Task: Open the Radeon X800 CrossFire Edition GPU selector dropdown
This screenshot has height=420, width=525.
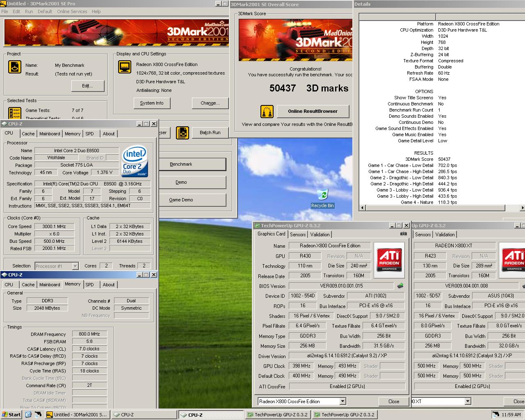Action: pos(342,402)
